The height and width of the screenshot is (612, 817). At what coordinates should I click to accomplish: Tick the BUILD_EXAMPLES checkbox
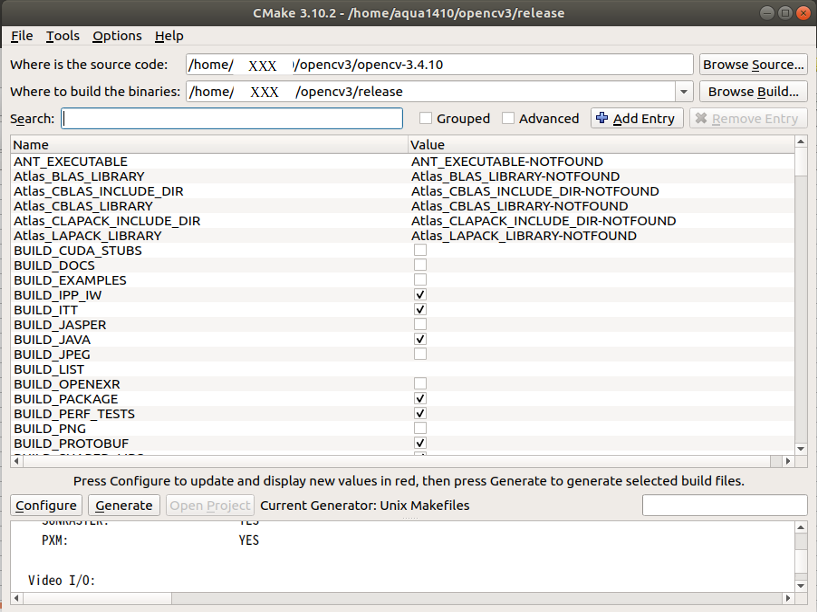click(x=420, y=280)
